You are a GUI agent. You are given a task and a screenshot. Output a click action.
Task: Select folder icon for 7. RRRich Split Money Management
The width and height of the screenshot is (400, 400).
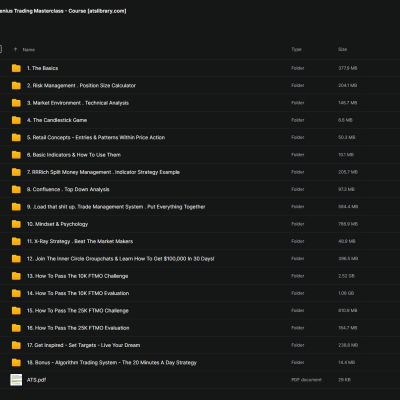[x=16, y=172]
